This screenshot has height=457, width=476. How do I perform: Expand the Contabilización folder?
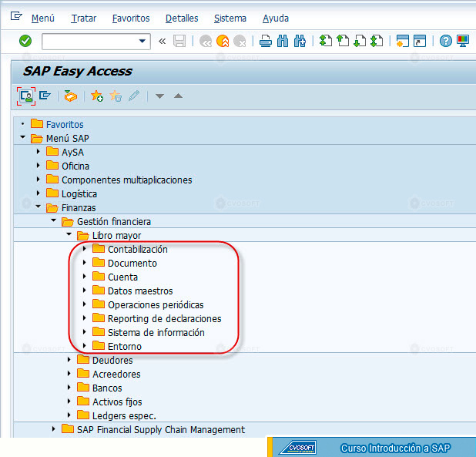coord(85,249)
